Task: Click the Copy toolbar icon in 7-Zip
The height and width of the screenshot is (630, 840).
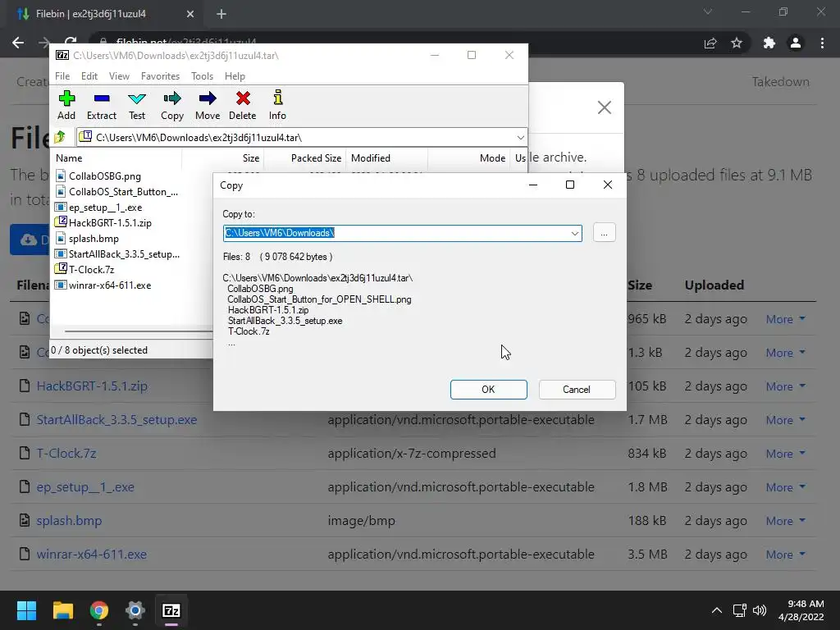Action: pos(172,105)
